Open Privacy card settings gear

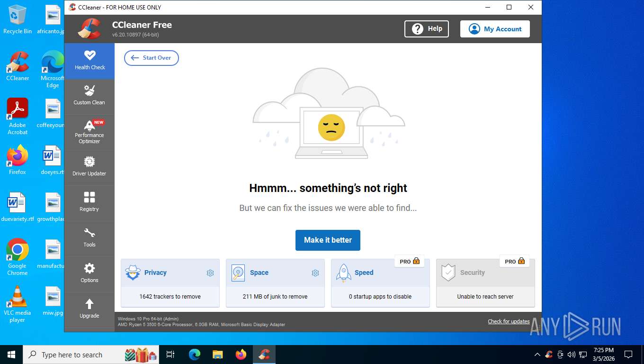(210, 273)
